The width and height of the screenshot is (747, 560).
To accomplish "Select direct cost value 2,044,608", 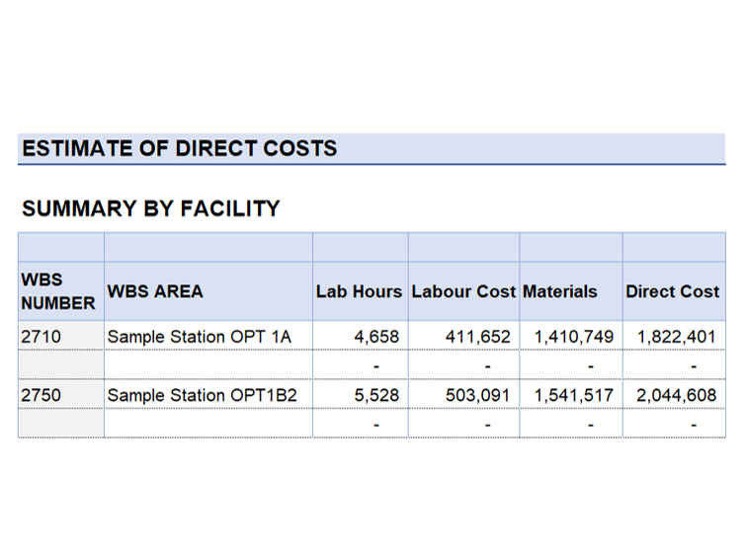I will pyautogui.click(x=676, y=395).
